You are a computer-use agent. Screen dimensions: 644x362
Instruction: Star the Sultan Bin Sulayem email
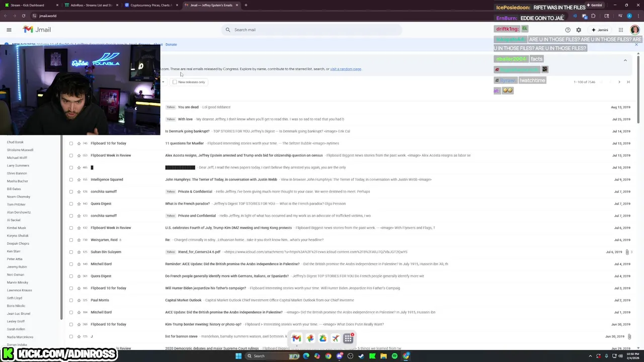[78, 252]
